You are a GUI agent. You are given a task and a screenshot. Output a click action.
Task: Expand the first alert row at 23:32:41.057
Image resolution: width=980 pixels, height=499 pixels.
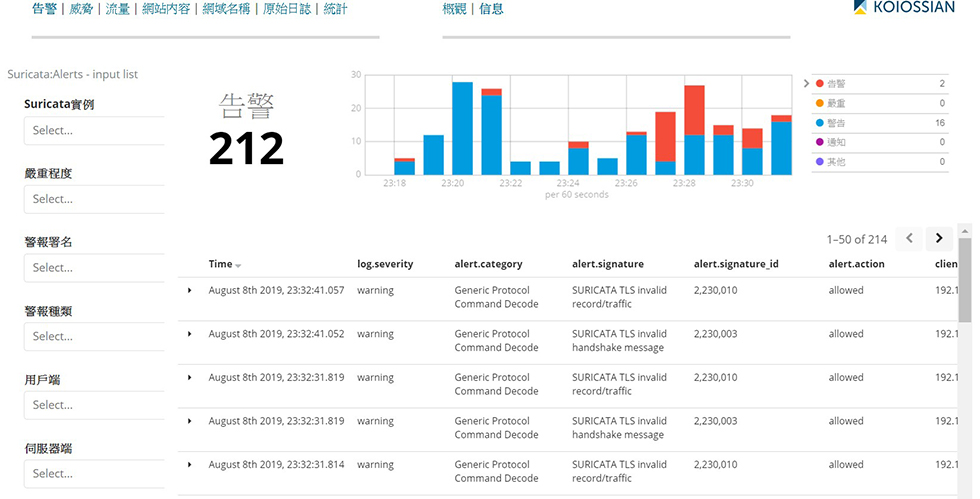189,290
